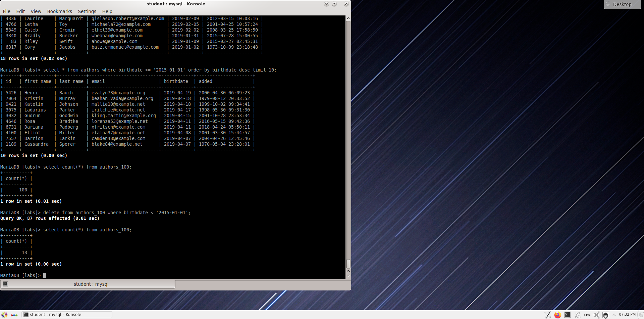Click the 'birthdate' column header
Screen dimensions: 644x319
pos(176,81)
